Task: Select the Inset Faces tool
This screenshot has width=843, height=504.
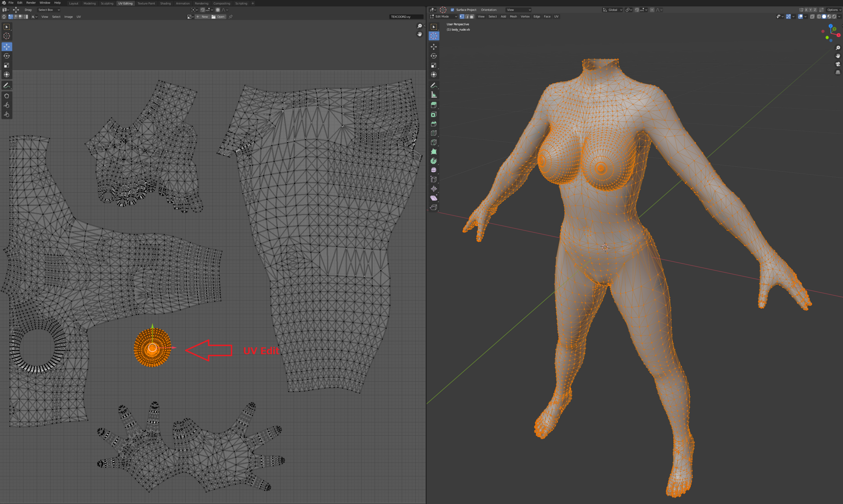Action: click(x=434, y=114)
